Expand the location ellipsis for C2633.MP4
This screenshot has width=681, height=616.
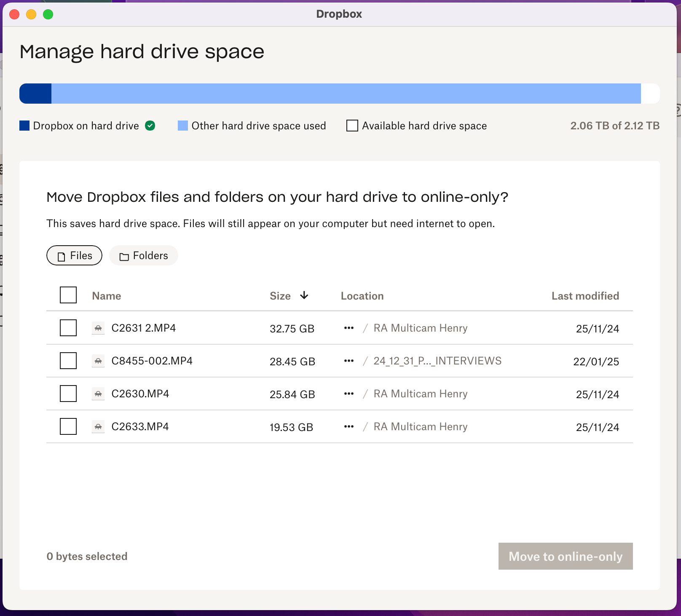(x=349, y=427)
